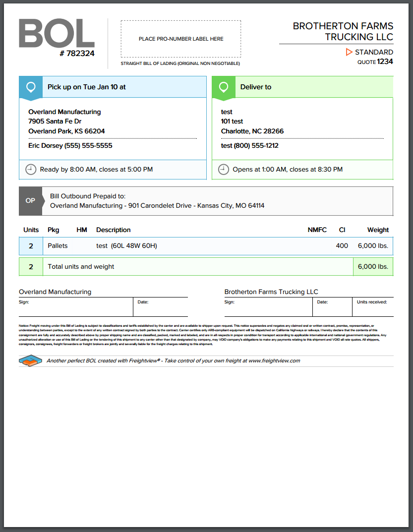Select the street address 7905 Santa Fe Dr

pos(55,121)
